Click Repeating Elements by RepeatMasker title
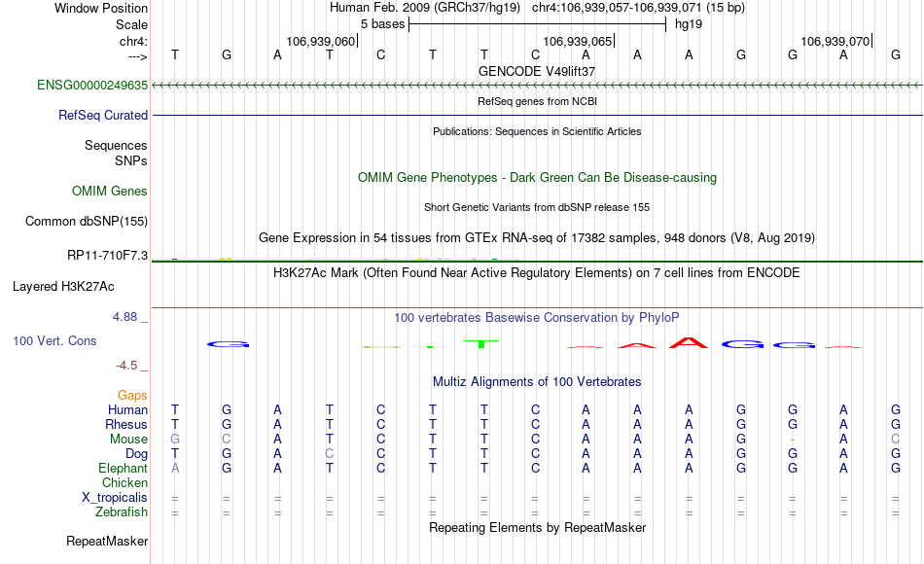The width and height of the screenshot is (924, 564). (x=537, y=527)
